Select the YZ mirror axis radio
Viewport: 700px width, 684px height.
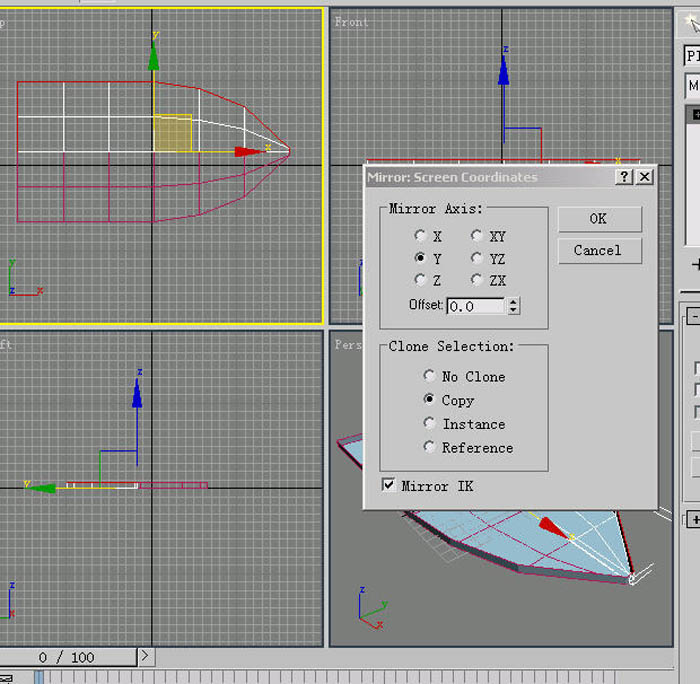point(477,258)
